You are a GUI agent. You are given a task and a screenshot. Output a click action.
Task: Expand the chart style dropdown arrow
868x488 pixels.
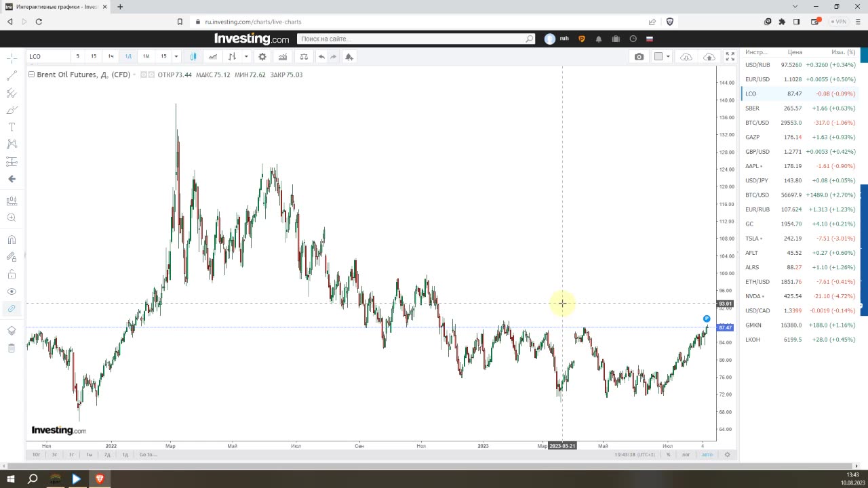coord(246,56)
